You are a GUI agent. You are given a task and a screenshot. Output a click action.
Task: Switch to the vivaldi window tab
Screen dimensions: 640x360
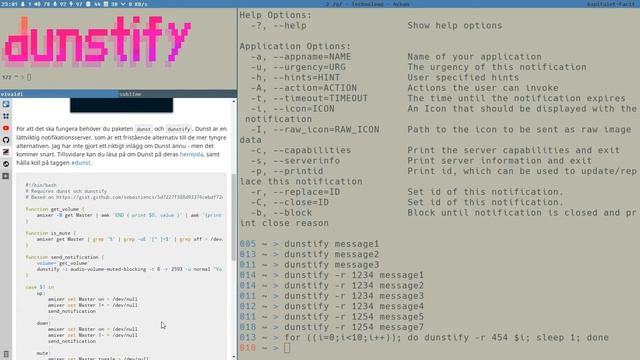[59, 94]
